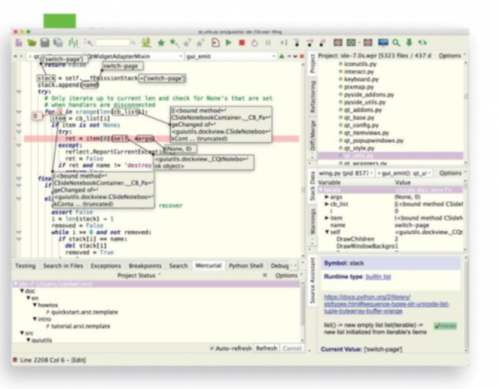
Task: Stop debugging with the red square icon
Action: pos(242,43)
